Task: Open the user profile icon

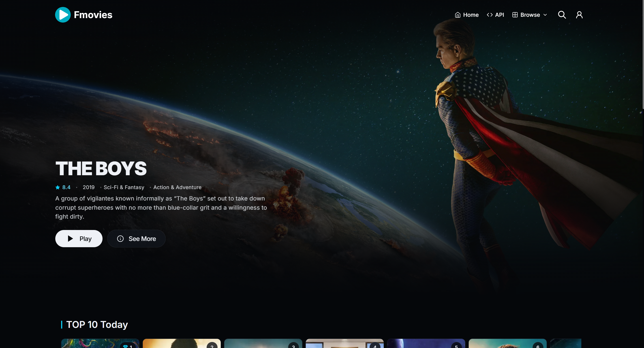Action: (579, 15)
